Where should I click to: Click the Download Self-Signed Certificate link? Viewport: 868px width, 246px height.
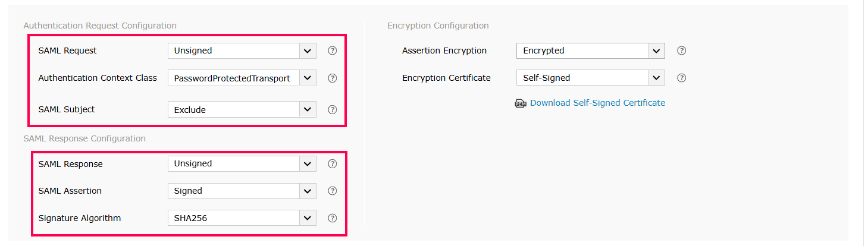pyautogui.click(x=597, y=103)
